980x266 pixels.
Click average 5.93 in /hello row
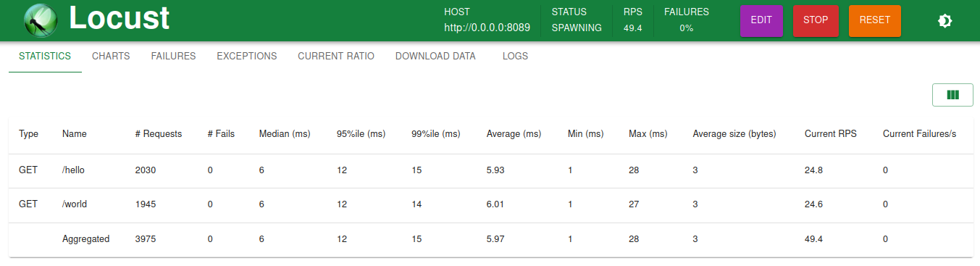495,170
